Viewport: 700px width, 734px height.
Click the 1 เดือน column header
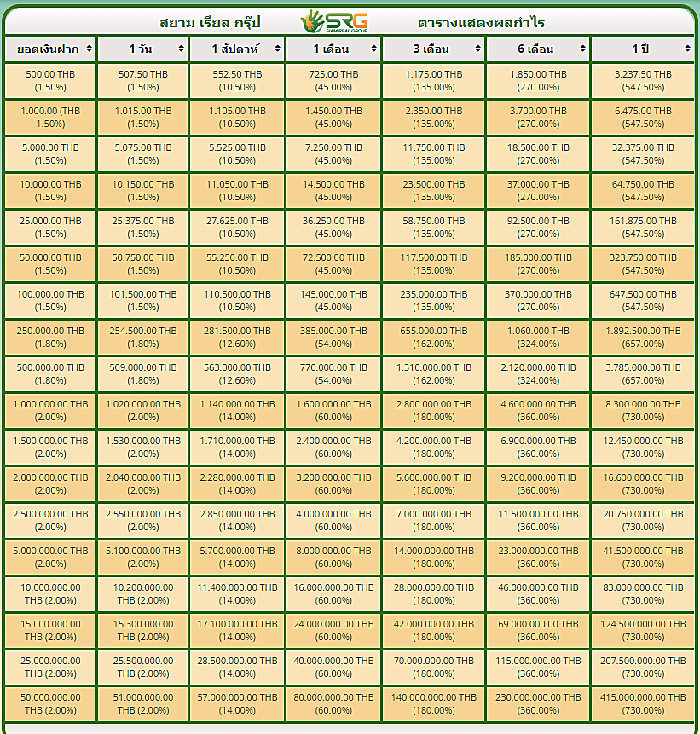click(333, 49)
